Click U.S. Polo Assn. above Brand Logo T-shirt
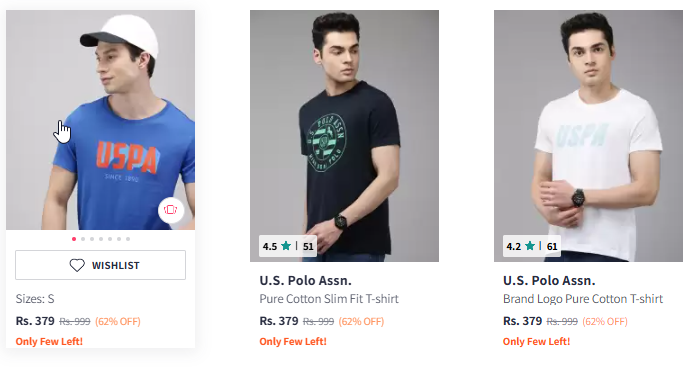This screenshot has width=684, height=368. 549,280
